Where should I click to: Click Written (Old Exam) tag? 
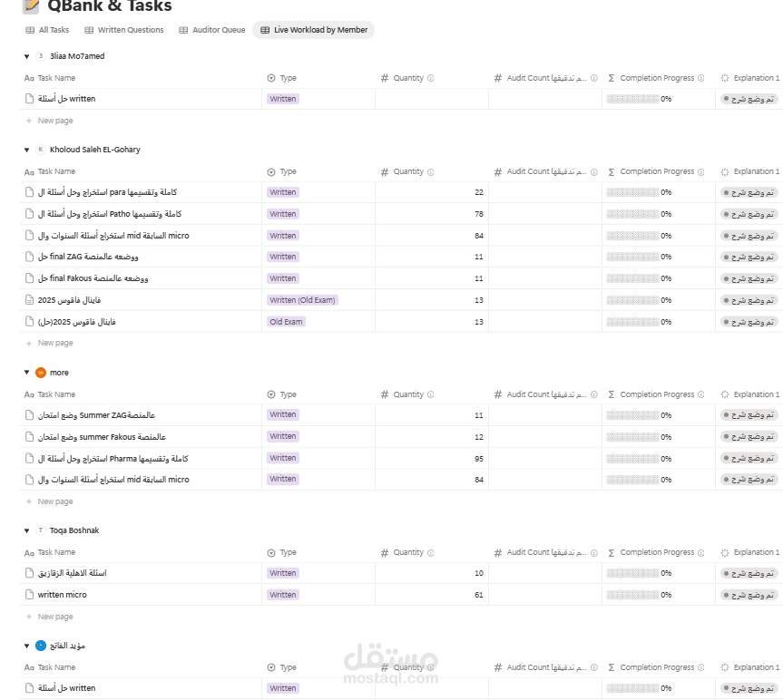click(x=303, y=300)
